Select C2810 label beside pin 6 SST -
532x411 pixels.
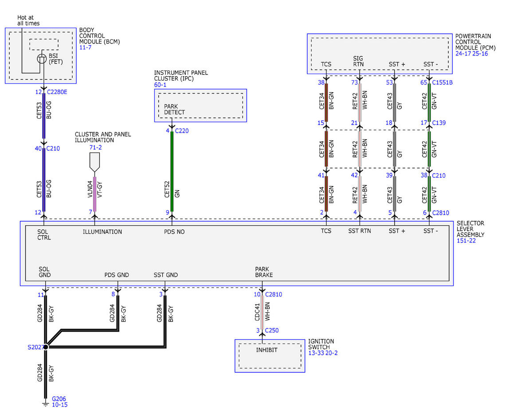[441, 213]
